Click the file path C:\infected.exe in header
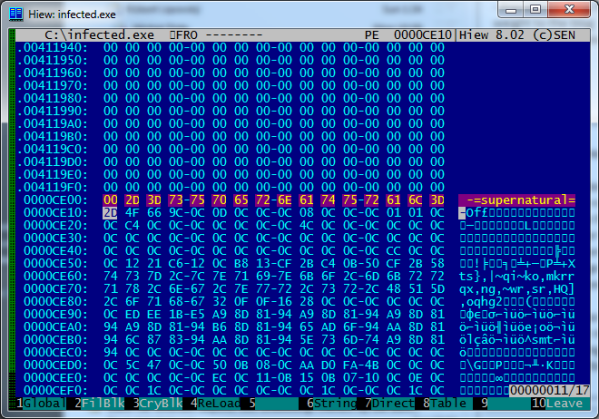Screen dimensions: 599x419 tap(99, 35)
